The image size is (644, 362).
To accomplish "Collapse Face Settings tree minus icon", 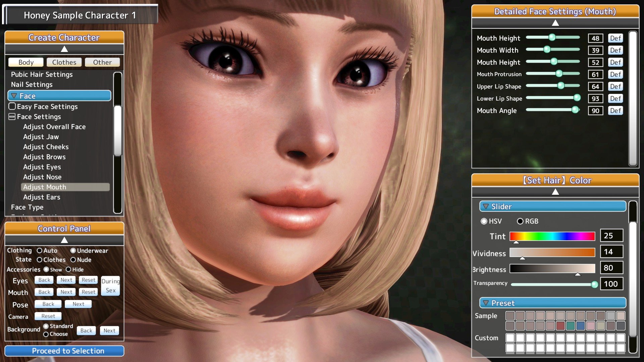I will click(12, 117).
